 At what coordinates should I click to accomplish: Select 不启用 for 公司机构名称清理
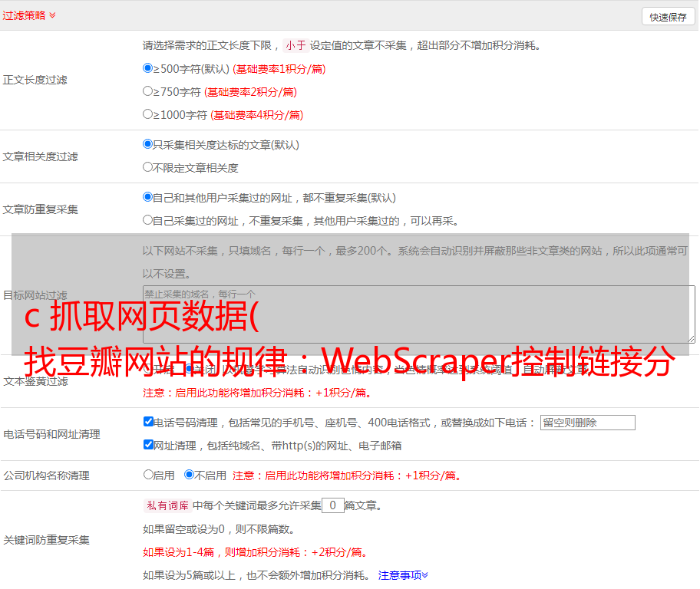[x=190, y=475]
